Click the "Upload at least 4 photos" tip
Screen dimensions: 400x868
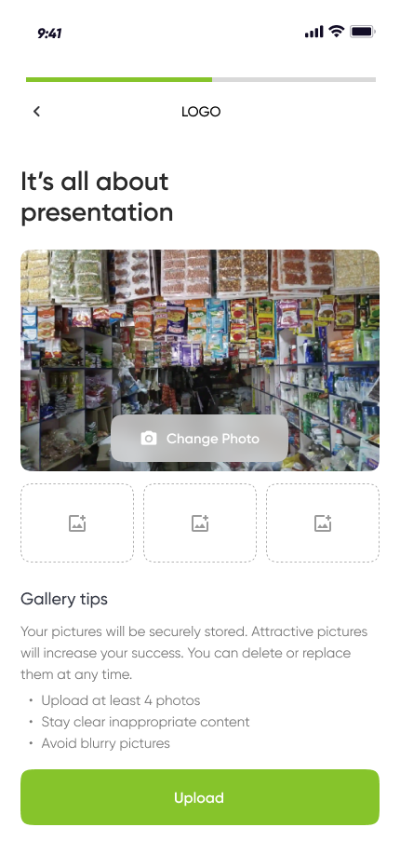tap(121, 700)
